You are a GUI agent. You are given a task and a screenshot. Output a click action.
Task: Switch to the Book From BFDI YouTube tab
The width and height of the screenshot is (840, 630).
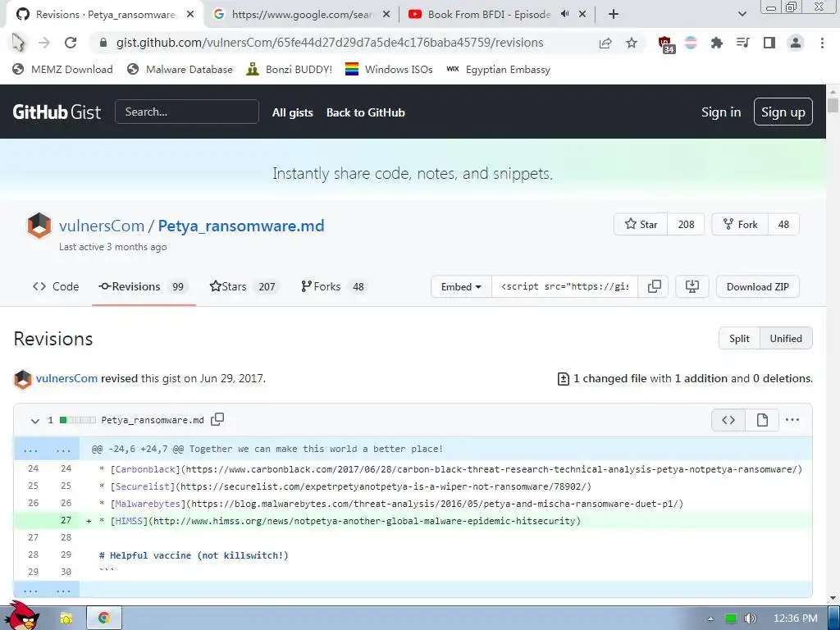point(487,15)
